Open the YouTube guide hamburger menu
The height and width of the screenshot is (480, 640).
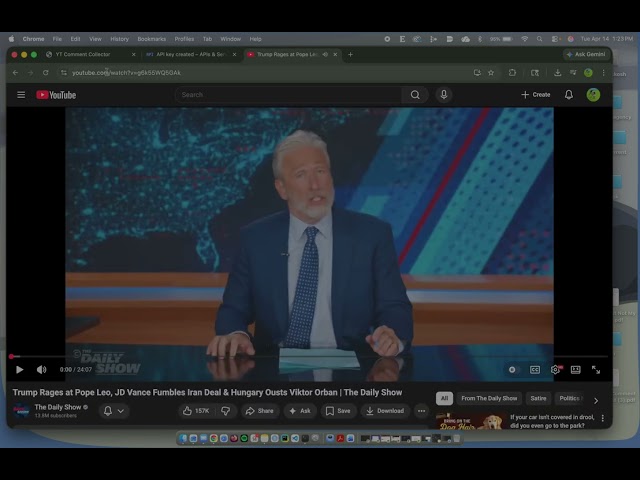click(21, 95)
